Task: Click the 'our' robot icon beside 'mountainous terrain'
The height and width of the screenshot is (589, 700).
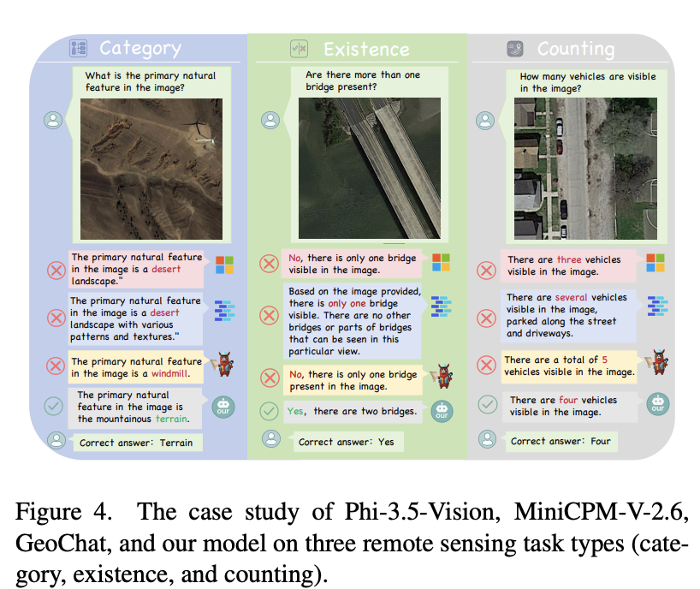Action: tap(223, 407)
